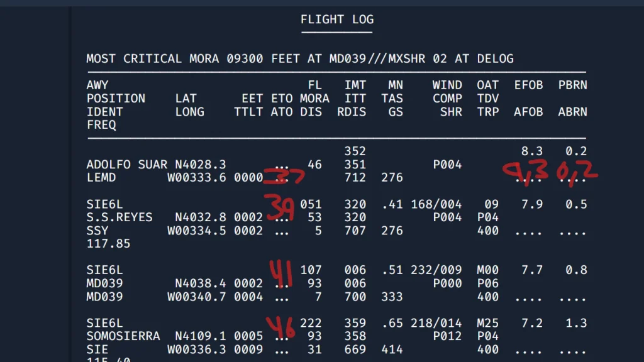
Task: Select the N4028.3 latitude value
Action: [x=200, y=165]
